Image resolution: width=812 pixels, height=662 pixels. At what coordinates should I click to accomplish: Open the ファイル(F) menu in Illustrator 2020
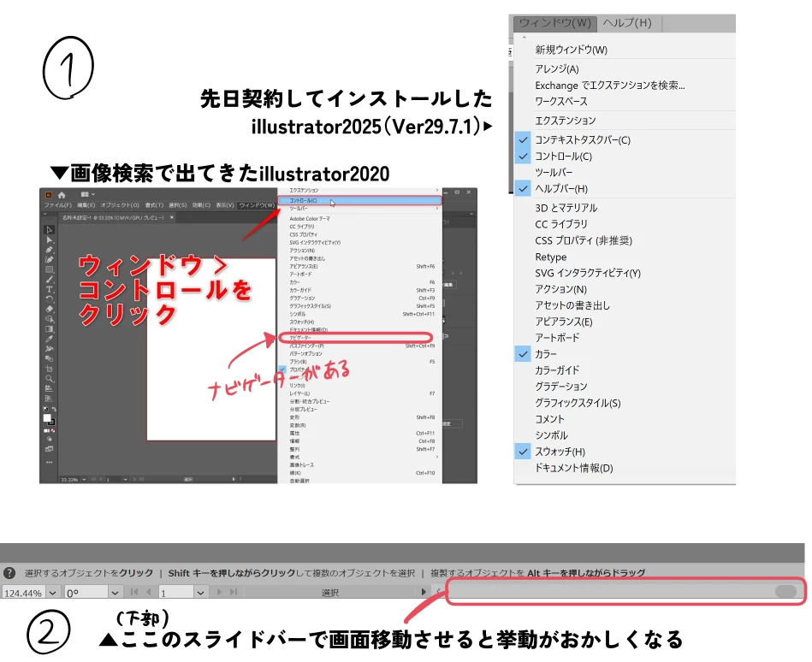tap(57, 205)
